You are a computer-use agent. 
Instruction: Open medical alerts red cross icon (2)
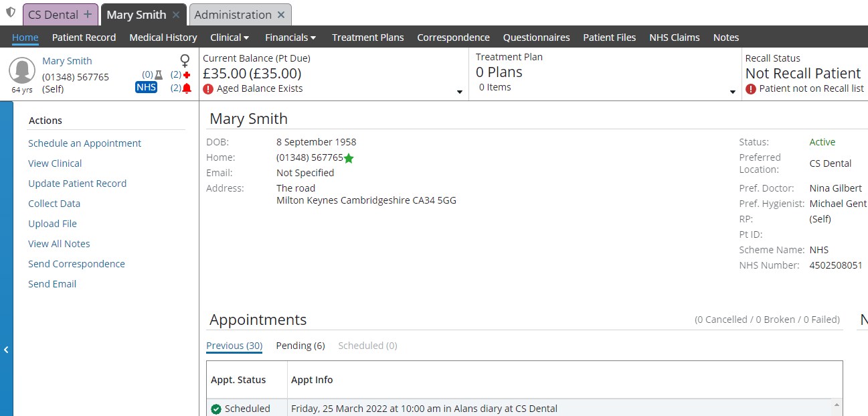(x=187, y=75)
